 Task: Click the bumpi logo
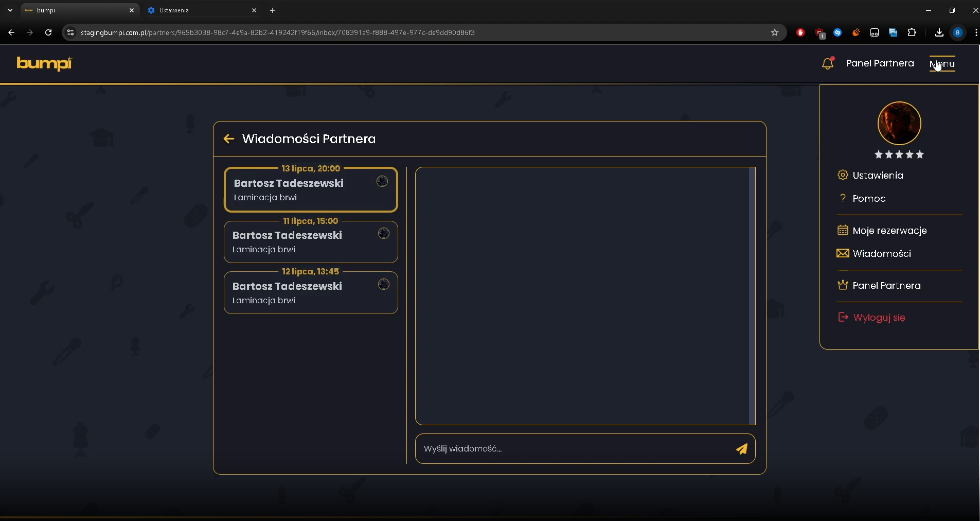(x=44, y=63)
